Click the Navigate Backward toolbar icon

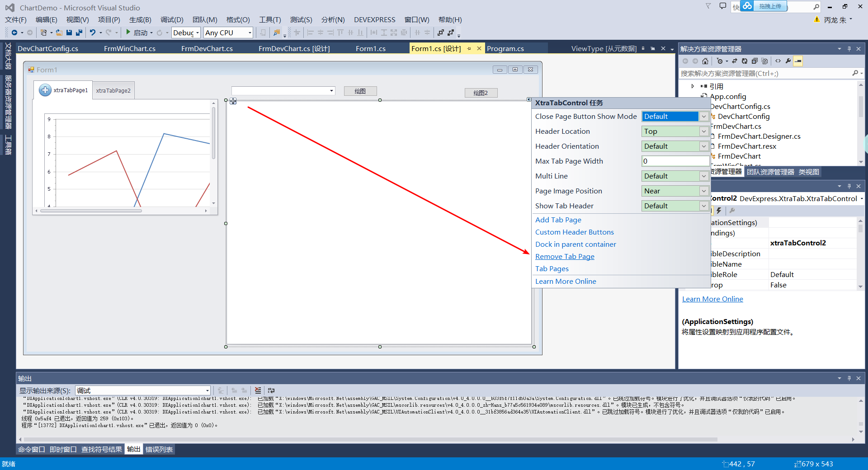coord(14,33)
